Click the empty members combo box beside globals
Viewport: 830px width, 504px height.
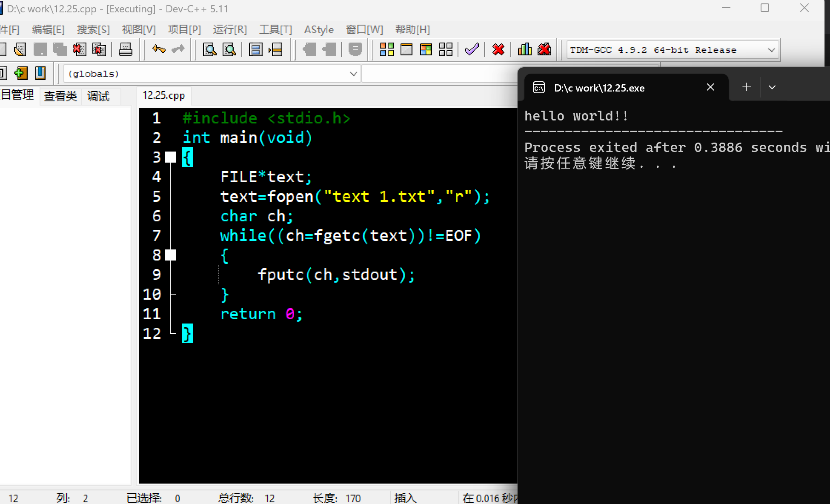(x=438, y=74)
